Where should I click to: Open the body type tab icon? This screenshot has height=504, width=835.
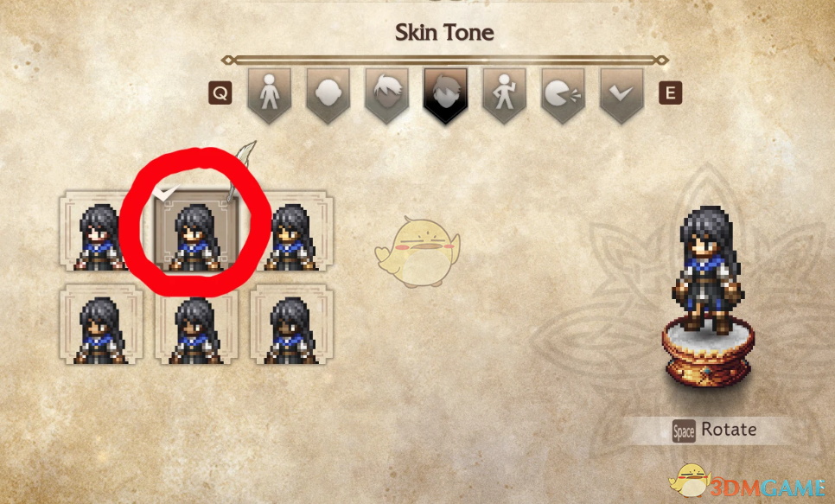(270, 95)
